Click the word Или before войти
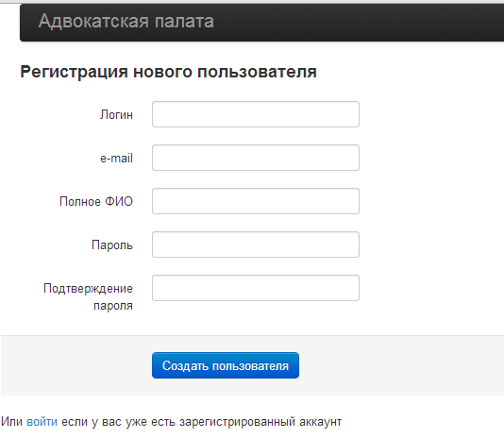 click(x=11, y=421)
